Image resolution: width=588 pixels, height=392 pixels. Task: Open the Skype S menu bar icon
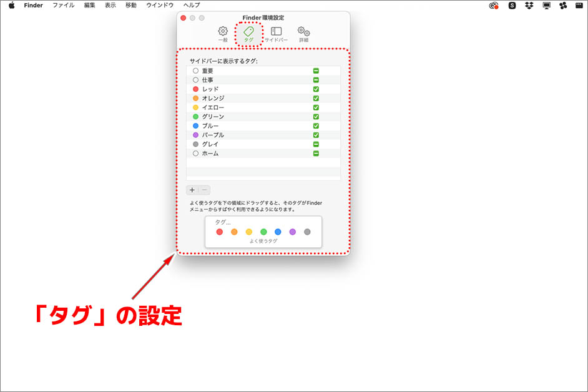click(512, 5)
